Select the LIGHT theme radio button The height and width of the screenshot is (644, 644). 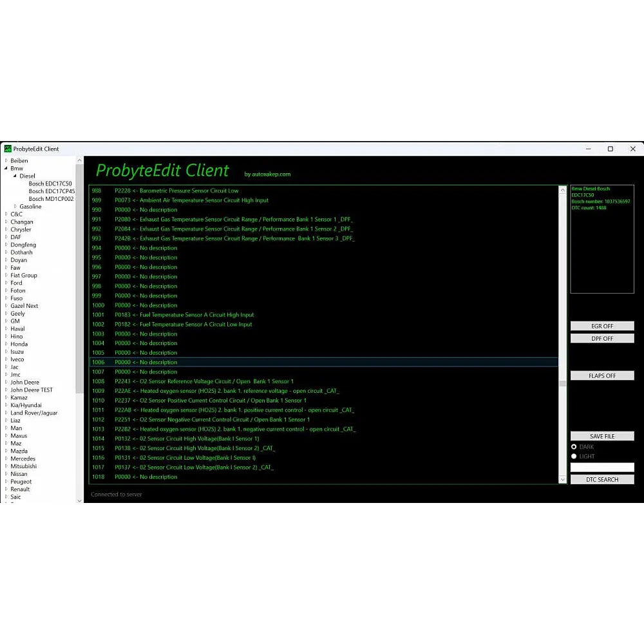(x=574, y=457)
